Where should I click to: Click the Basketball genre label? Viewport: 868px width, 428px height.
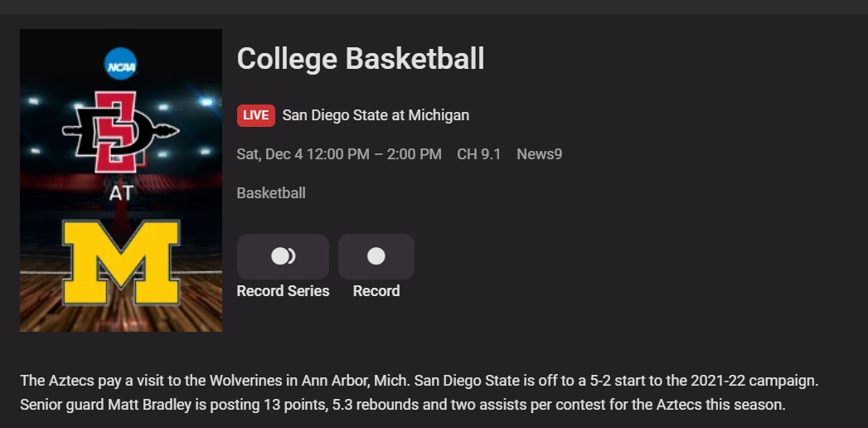(x=271, y=193)
